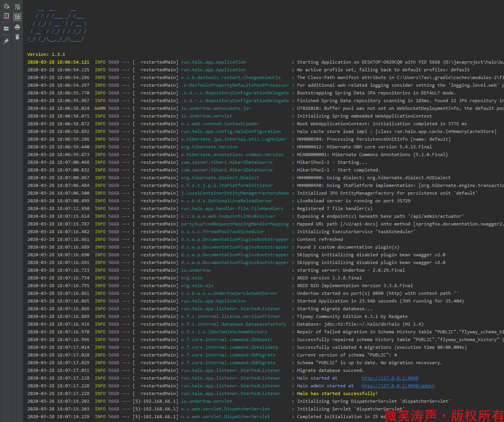Open the http://127.0.0.1:8090/admin link
This screenshot has width=504, height=422.
pyautogui.click(x=398, y=386)
